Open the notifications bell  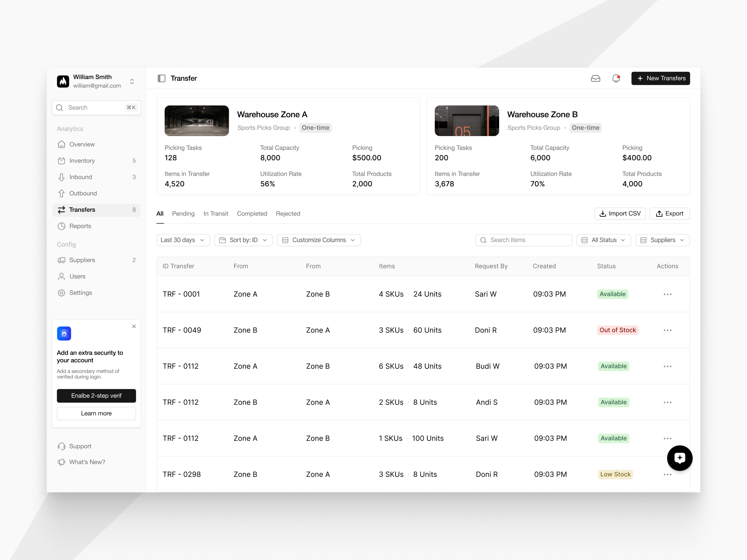coord(616,78)
